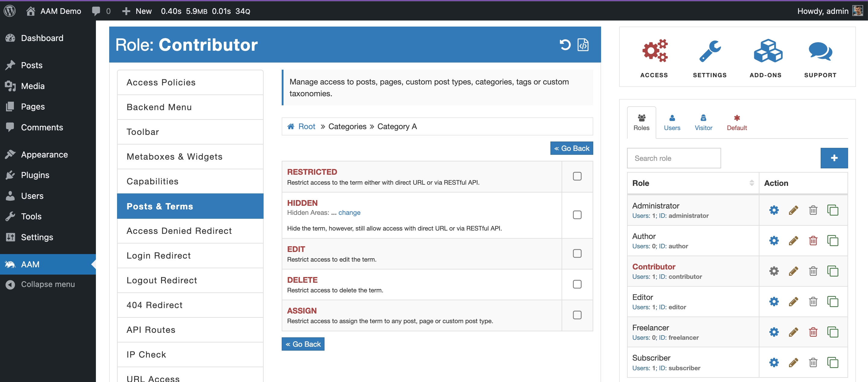Clone the Freelancer role icon
Screen dimensions: 868x382
click(x=833, y=332)
